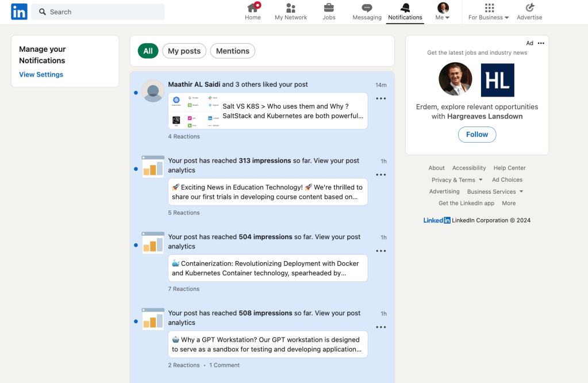This screenshot has width=588, height=383.
Task: Open Maathir AL Saidi's avatar
Action: coord(153,91)
